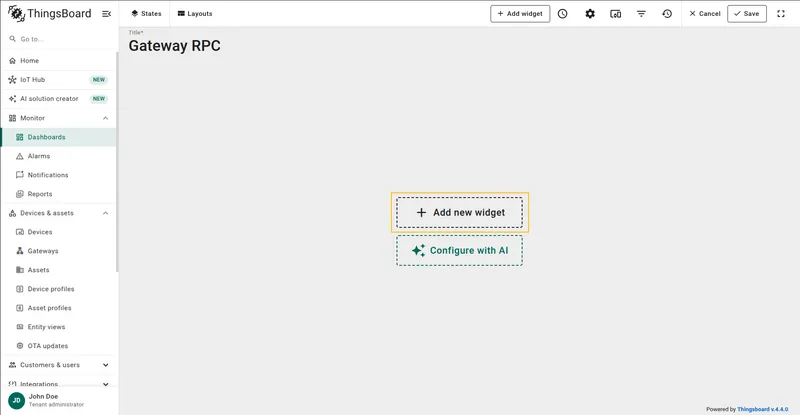Click the OTA updates icon
Image resolution: width=800 pixels, height=415 pixels.
pos(20,346)
